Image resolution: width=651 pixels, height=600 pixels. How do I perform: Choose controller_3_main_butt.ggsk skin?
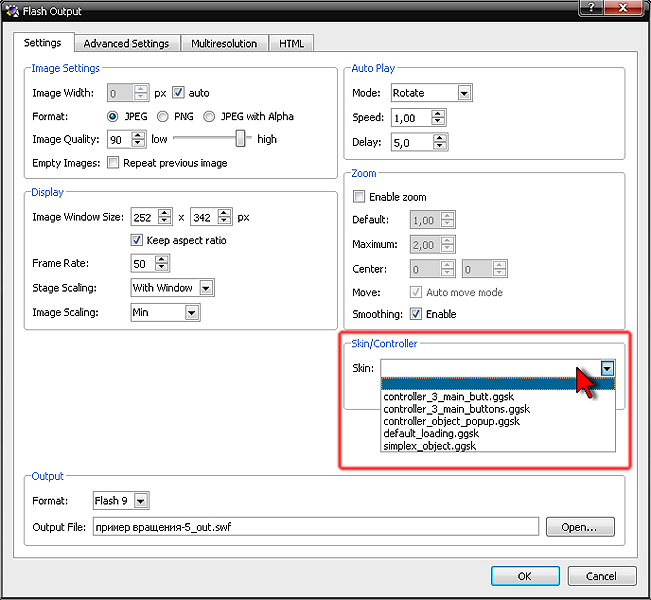[498, 397]
